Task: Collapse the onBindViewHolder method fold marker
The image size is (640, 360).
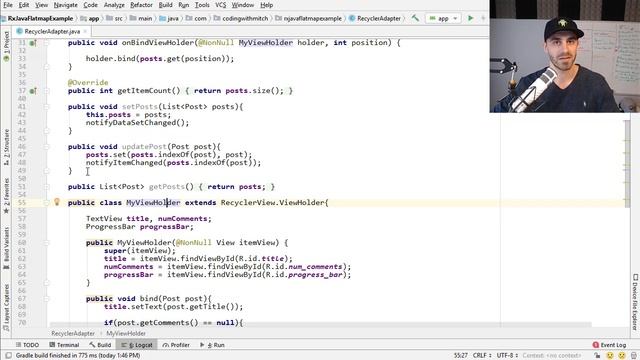Action: pos(46,43)
